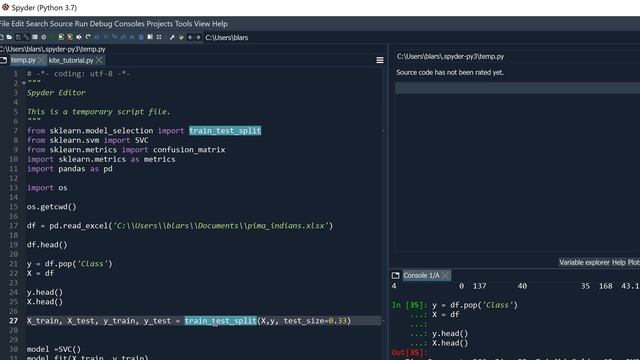Open the Run menu

coord(81,24)
